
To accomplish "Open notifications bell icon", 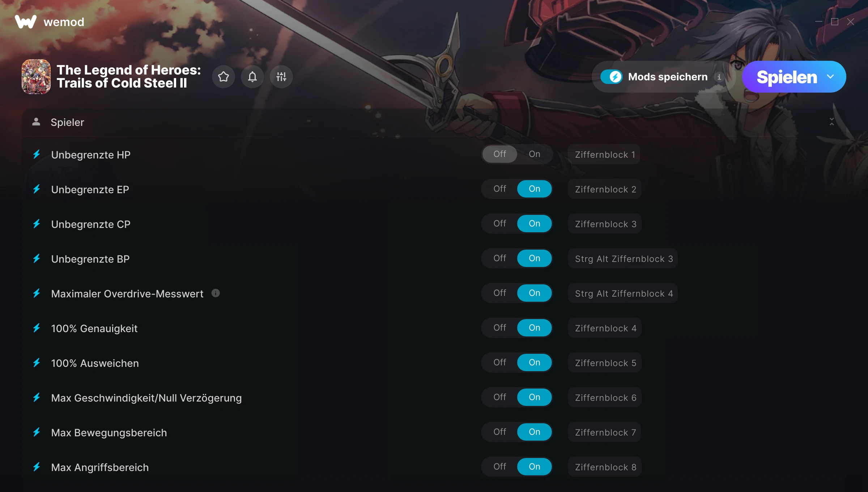I will tap(252, 77).
